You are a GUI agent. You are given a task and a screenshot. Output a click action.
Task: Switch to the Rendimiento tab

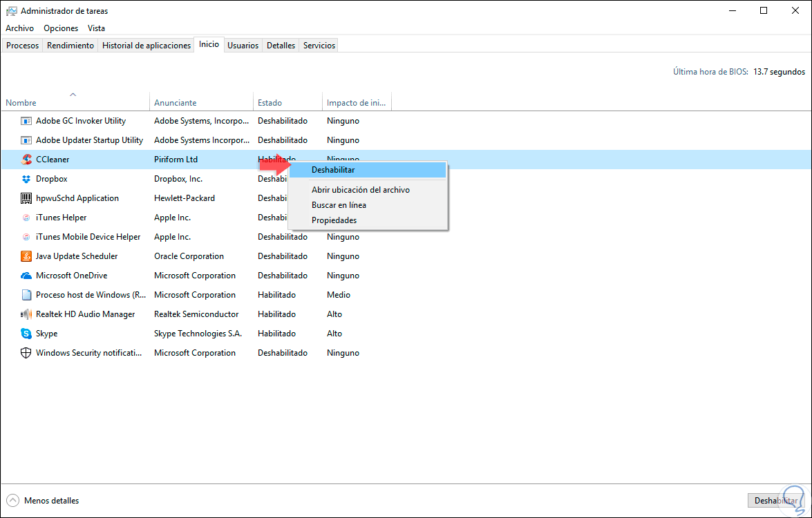70,46
